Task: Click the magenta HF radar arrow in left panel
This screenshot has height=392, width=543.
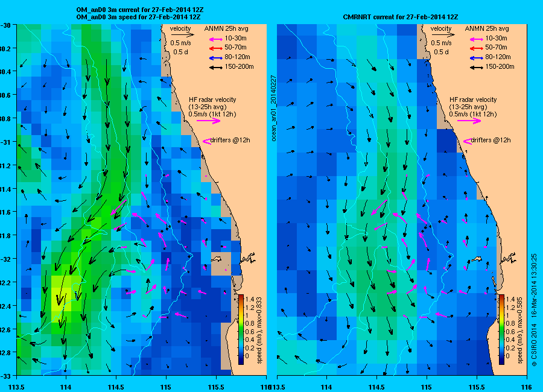Action: pyautogui.click(x=209, y=121)
